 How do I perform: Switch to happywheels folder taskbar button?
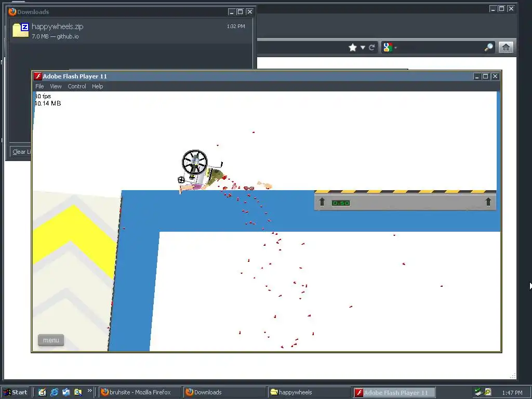click(x=309, y=392)
